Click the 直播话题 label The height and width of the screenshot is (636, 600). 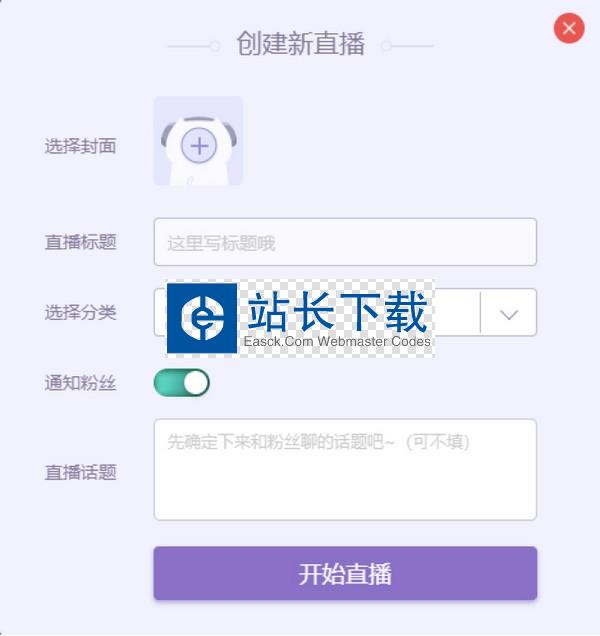point(80,473)
